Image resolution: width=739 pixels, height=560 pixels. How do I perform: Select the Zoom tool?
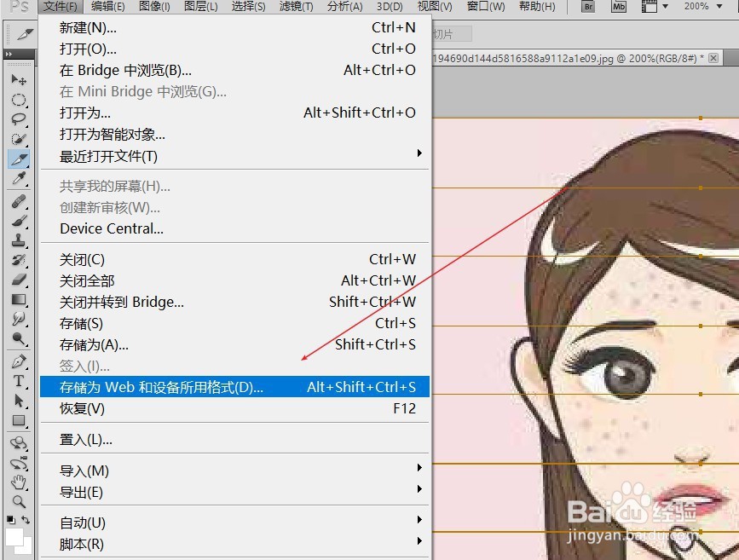(19, 501)
